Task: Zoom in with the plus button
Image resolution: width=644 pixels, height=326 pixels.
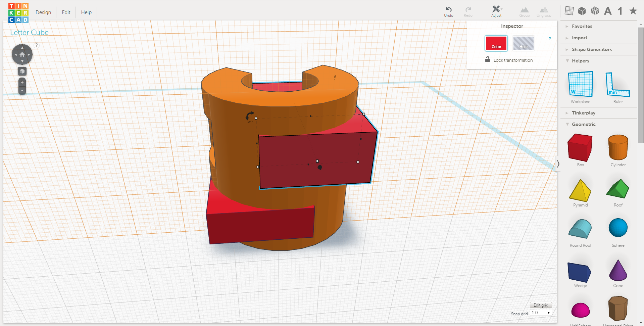Action: pos(22,82)
